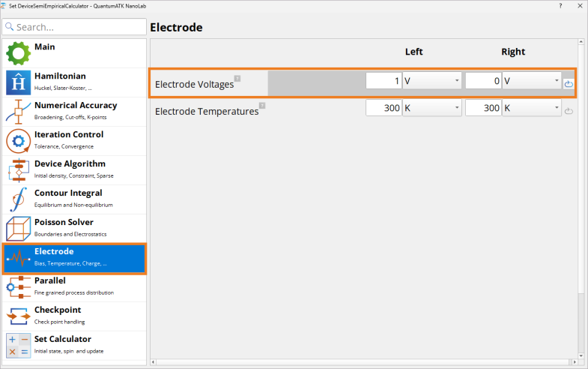Switch to the Parallel settings page
Viewport: 588px width, 369px height.
point(74,287)
